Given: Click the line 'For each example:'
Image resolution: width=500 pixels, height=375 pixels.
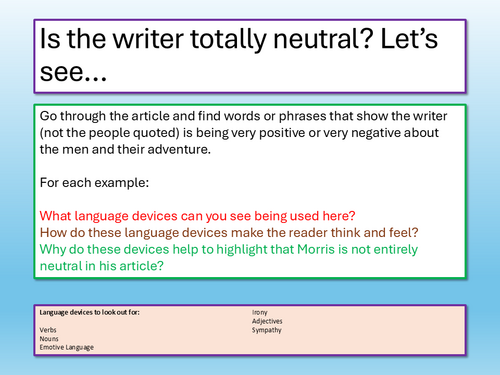Looking at the screenshot, I should [94, 183].
